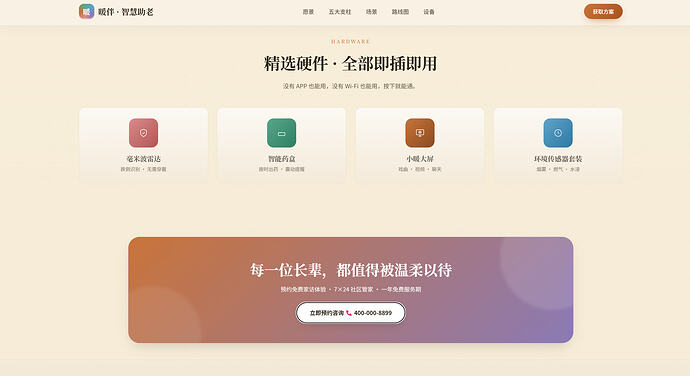Click the orange screen icon for 小暖大屏
The width and height of the screenshot is (690, 376).
[420, 133]
